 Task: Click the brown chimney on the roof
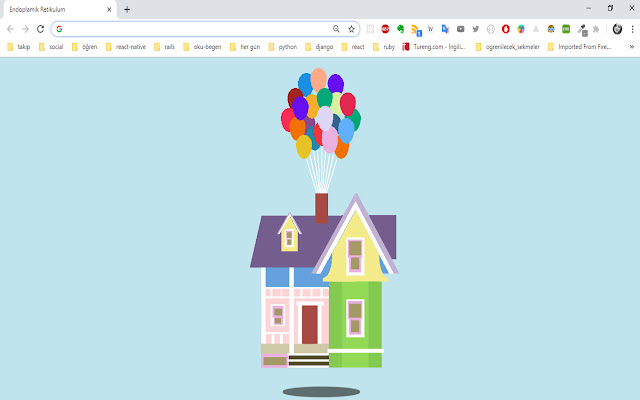[322, 208]
